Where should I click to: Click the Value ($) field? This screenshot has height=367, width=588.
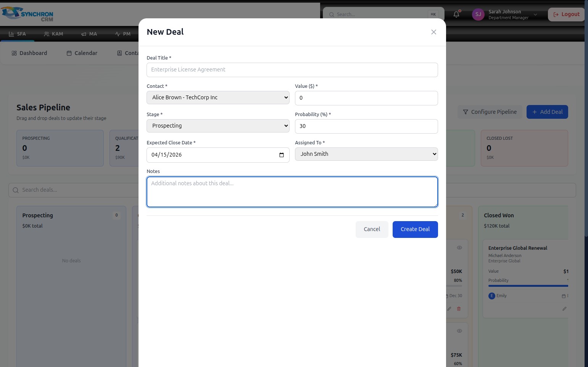pos(366,98)
